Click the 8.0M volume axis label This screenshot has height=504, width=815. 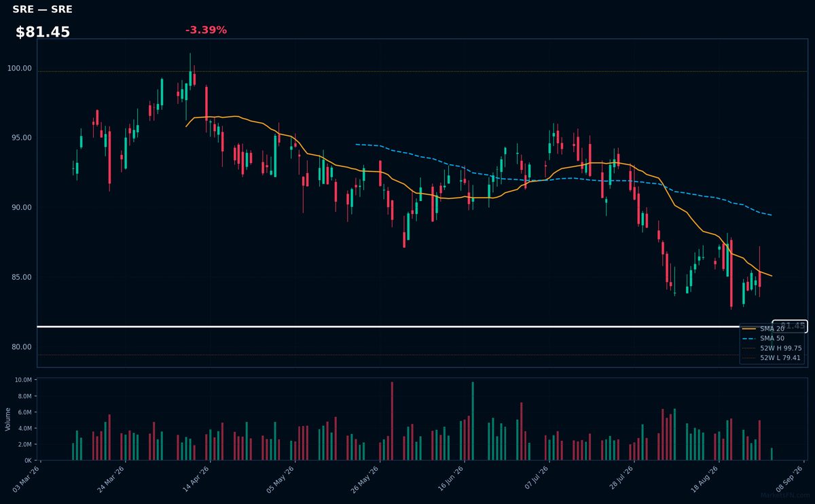coord(24,396)
